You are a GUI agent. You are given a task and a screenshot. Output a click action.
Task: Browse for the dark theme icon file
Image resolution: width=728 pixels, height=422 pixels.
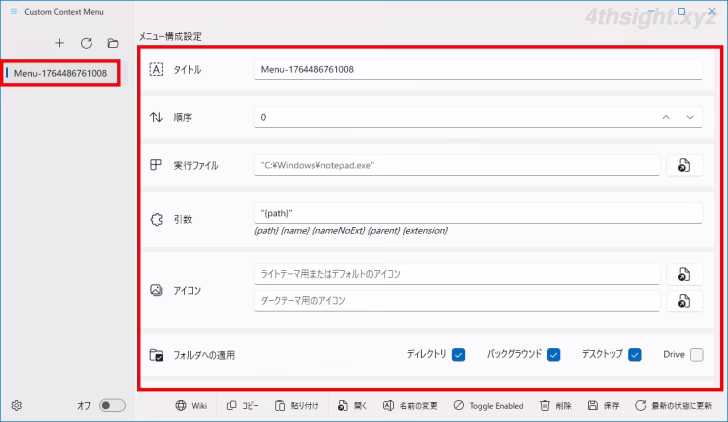click(x=684, y=301)
